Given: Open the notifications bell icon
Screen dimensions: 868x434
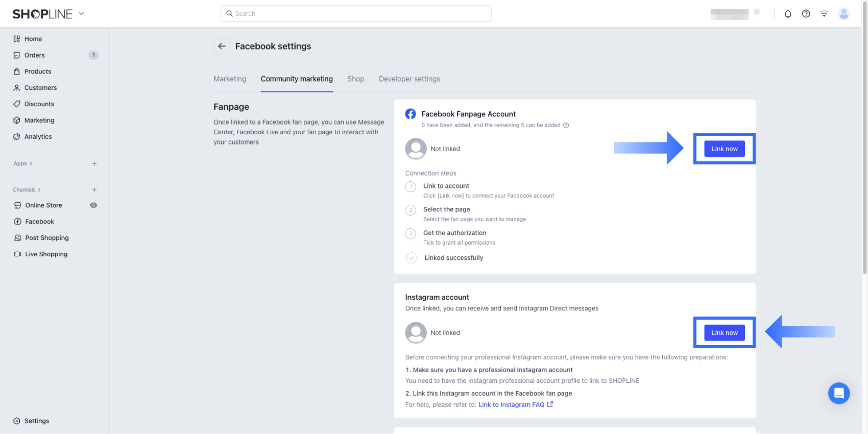Looking at the screenshot, I should 788,14.
